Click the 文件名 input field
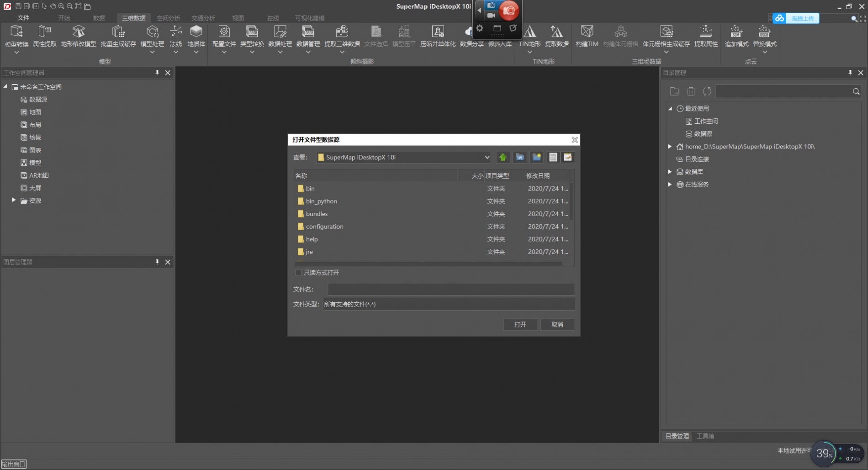Image resolution: width=868 pixels, height=470 pixels. click(x=451, y=289)
